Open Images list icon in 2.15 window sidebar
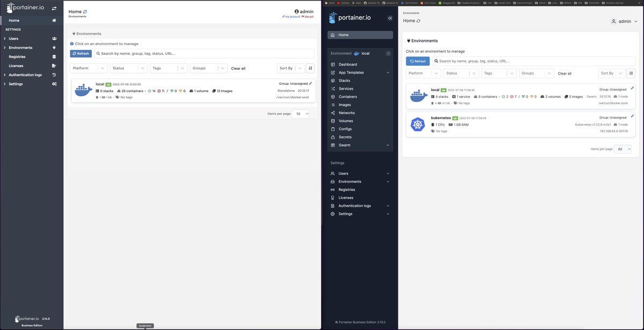This screenshot has width=644, height=330. (x=333, y=105)
